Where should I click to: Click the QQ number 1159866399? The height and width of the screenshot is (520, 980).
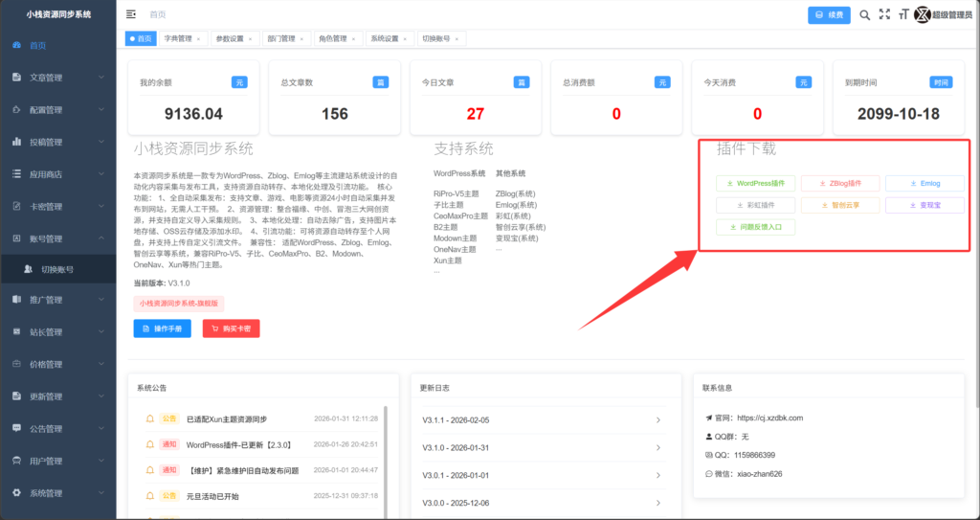(754, 456)
